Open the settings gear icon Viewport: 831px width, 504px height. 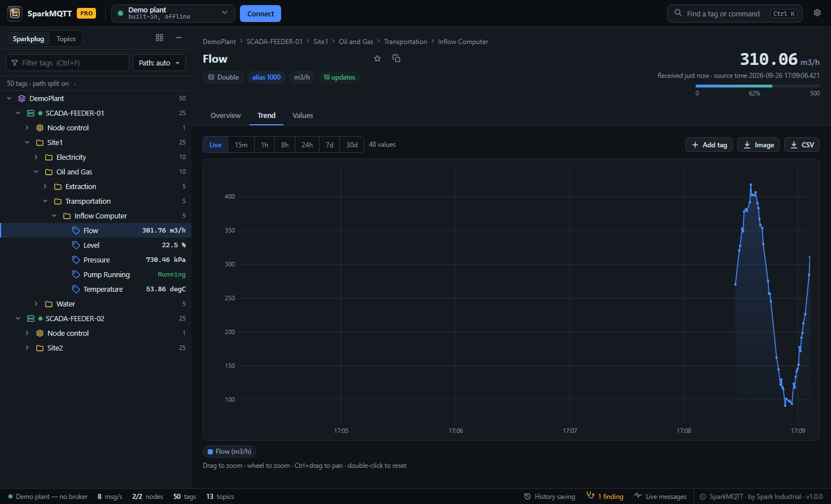[x=817, y=13]
